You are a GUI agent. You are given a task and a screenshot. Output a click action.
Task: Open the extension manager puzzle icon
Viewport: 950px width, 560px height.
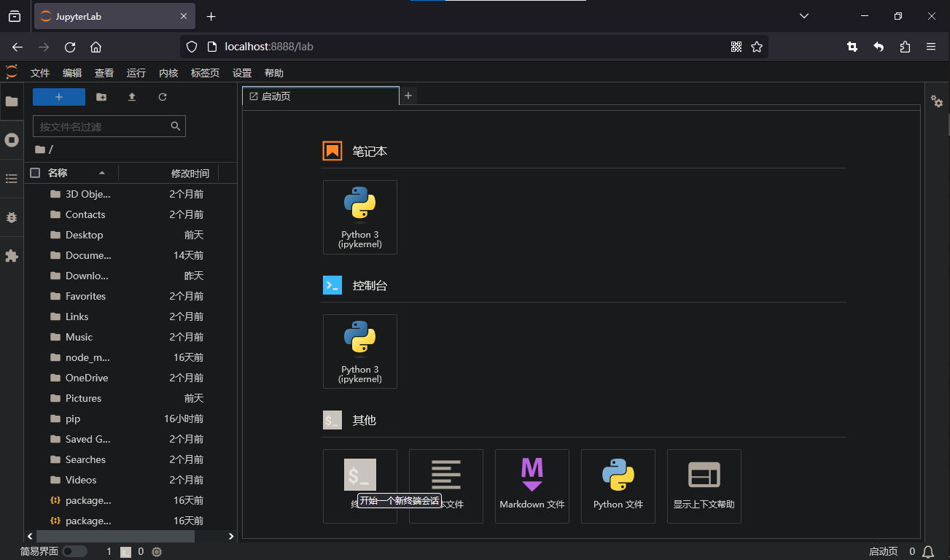pos(12,256)
